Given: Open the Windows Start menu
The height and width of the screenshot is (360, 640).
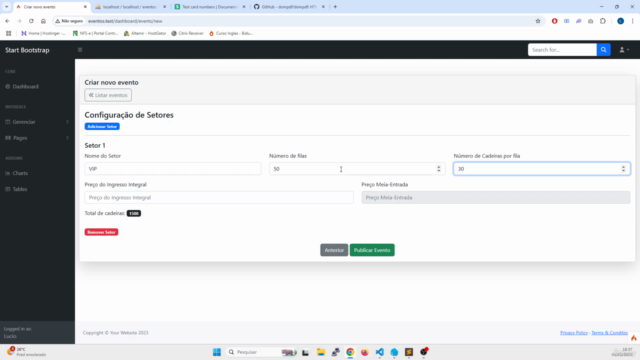Looking at the screenshot, I should [x=217, y=352].
